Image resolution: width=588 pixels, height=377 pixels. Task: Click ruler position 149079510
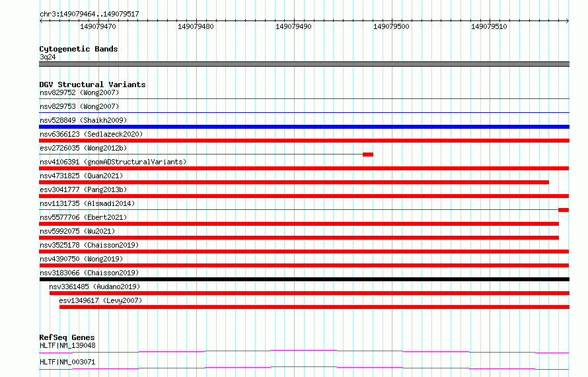pyautogui.click(x=489, y=26)
